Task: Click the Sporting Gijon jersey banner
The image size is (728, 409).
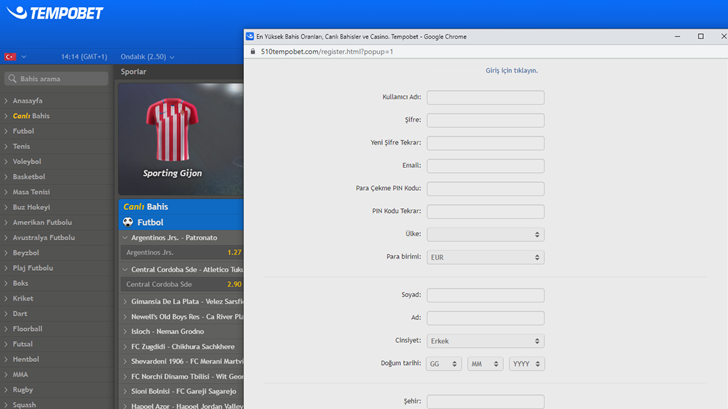Action: 181,139
